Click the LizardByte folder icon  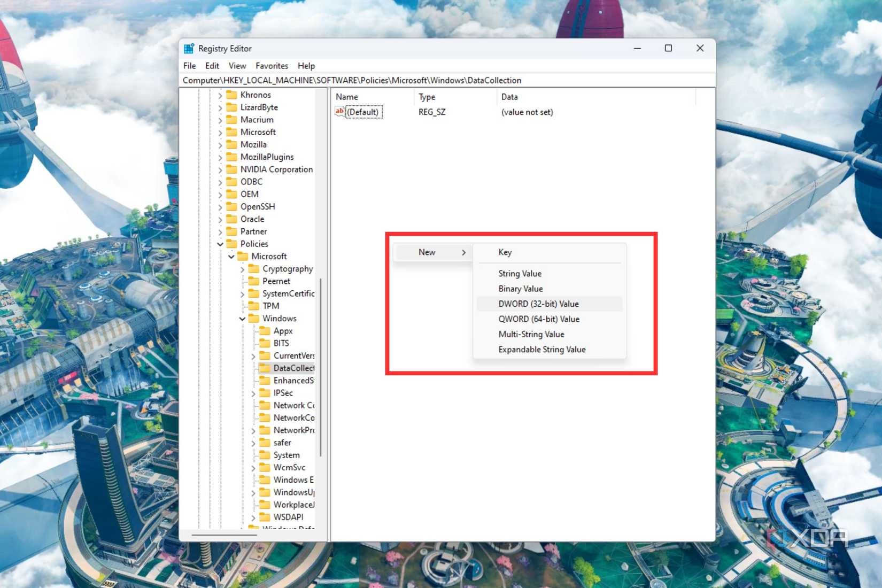231,107
